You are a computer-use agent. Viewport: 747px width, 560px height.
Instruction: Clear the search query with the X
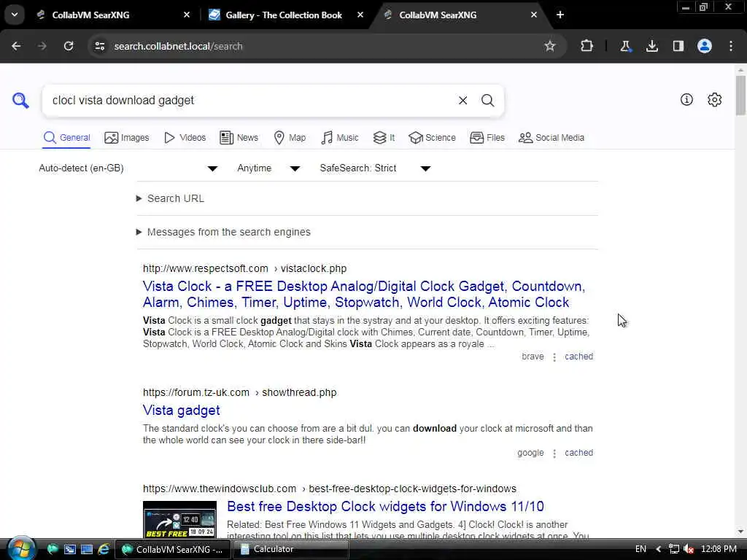(x=462, y=101)
